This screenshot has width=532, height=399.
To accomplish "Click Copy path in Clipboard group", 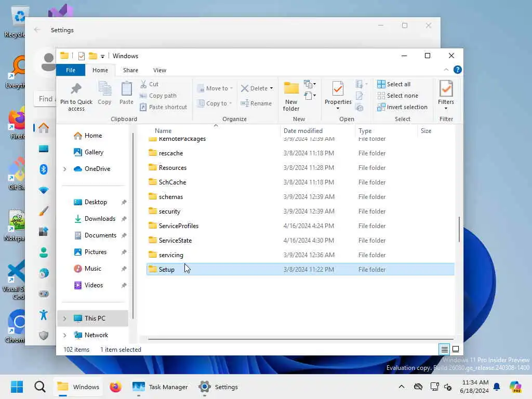I will tap(158, 96).
